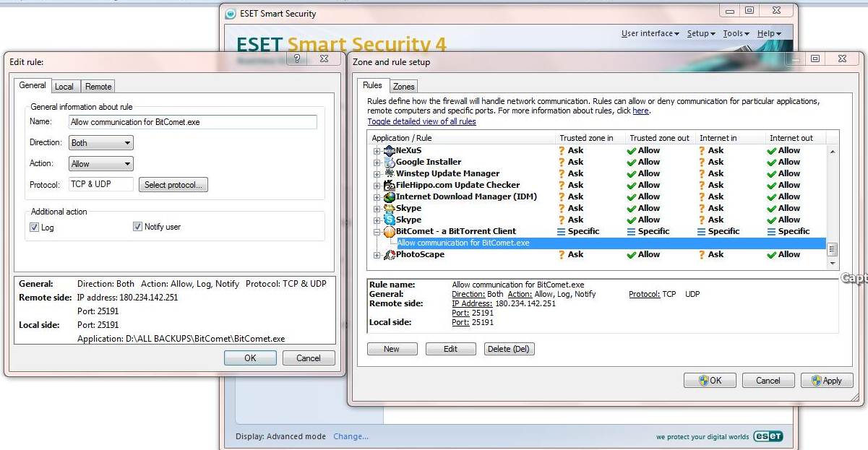
Task: Click the Internet out column header
Action: click(x=795, y=138)
